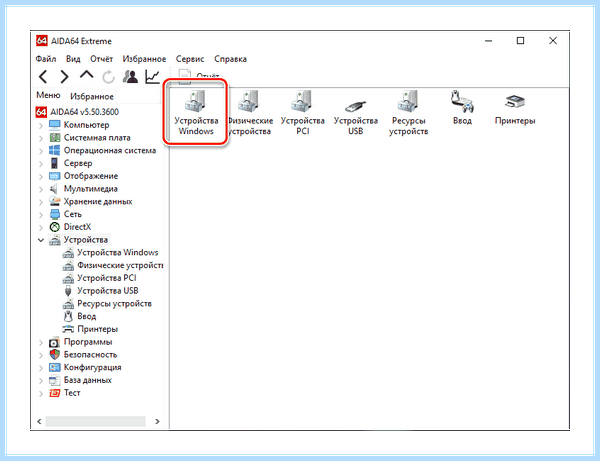Switch to the Меню tab

pyautogui.click(x=48, y=95)
